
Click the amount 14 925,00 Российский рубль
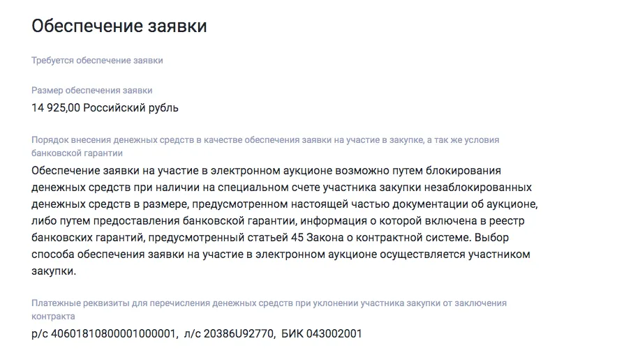(x=105, y=107)
